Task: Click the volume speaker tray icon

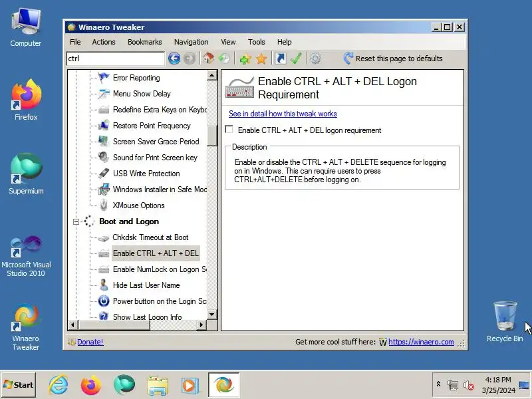Action: 468,385
